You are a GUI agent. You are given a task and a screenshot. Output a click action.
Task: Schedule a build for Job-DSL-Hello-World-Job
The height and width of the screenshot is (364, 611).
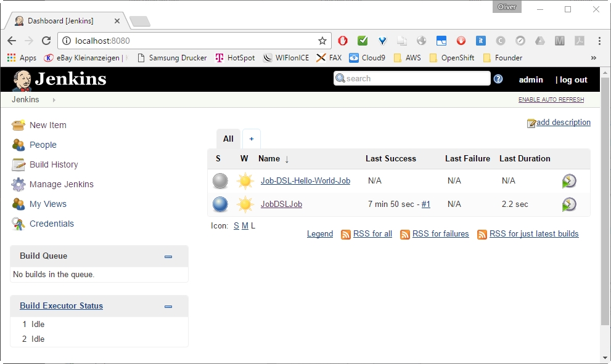(x=569, y=181)
